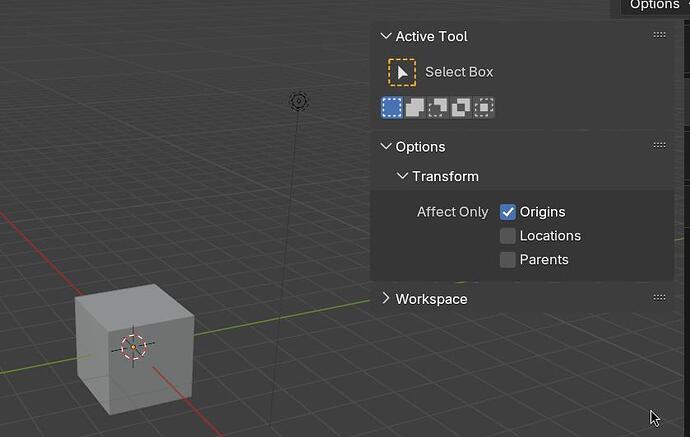Choose the Intersect existing selection mode
This screenshot has height=437, width=690.
484,107
